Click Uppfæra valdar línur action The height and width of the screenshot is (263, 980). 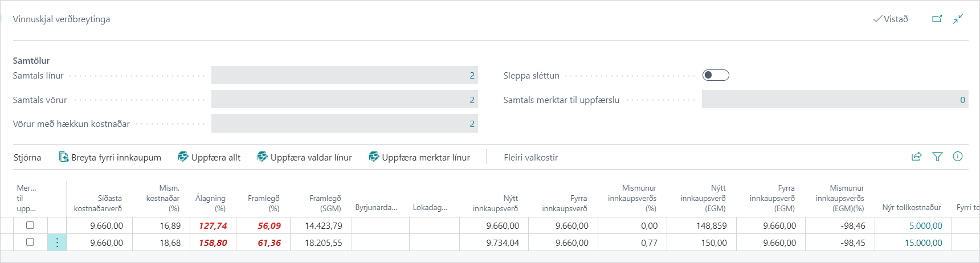click(304, 157)
